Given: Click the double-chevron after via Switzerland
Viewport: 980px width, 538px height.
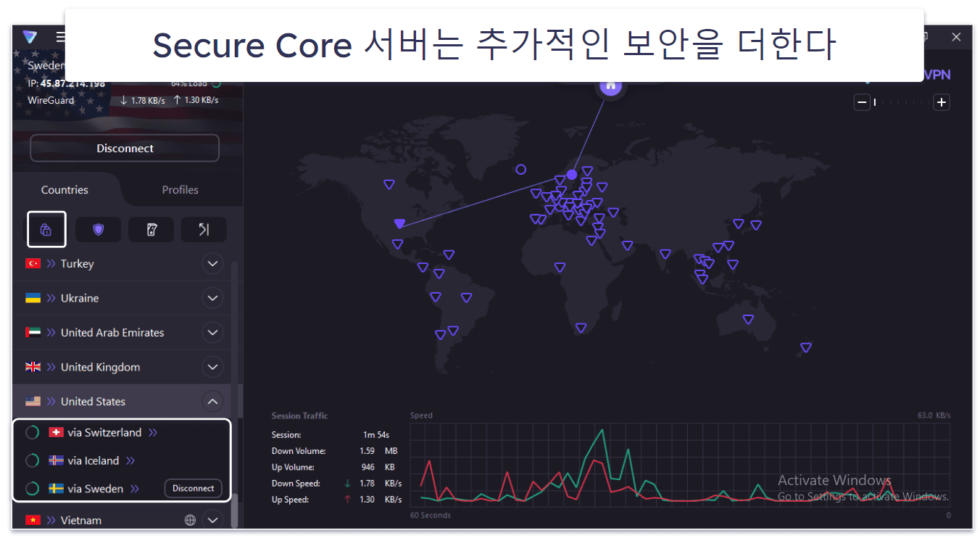Looking at the screenshot, I should [153, 433].
